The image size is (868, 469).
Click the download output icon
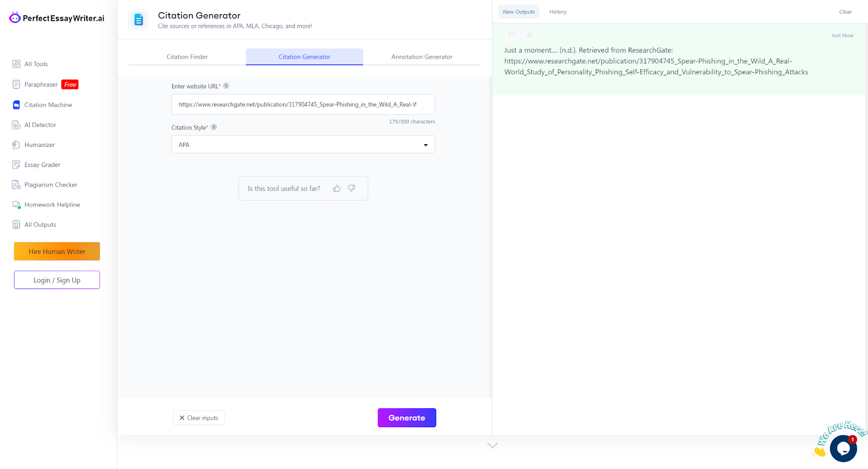pos(529,34)
